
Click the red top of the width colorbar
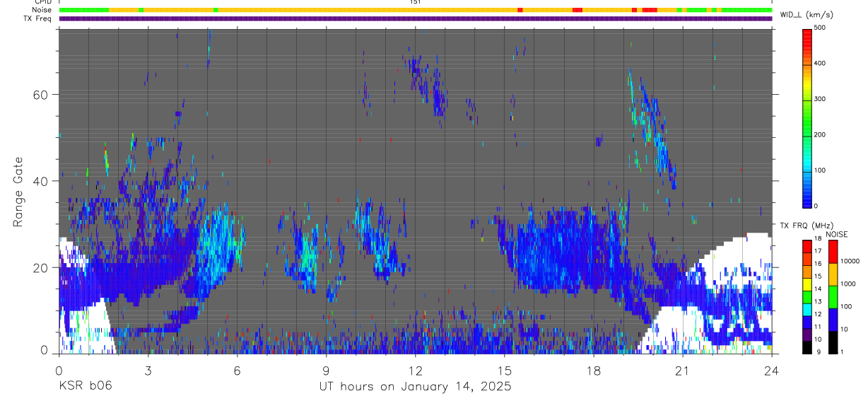coord(807,35)
